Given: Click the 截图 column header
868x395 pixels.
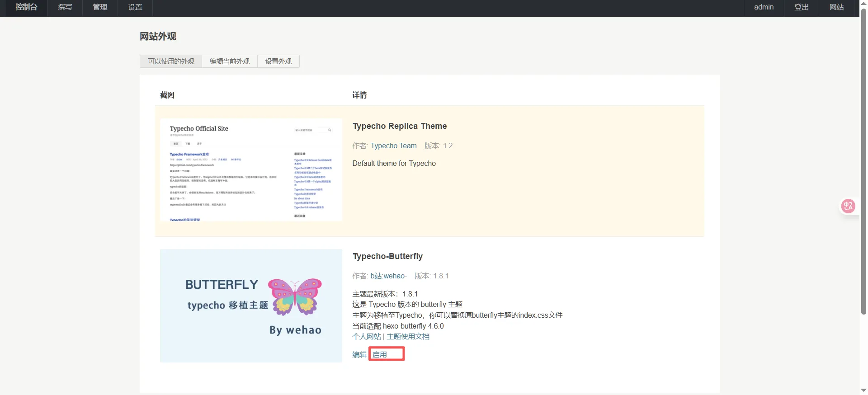Looking at the screenshot, I should tap(167, 95).
